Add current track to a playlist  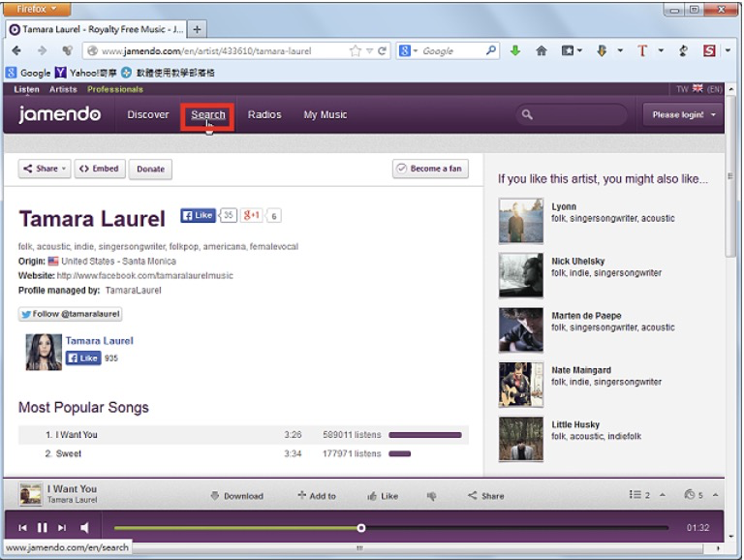(x=317, y=496)
